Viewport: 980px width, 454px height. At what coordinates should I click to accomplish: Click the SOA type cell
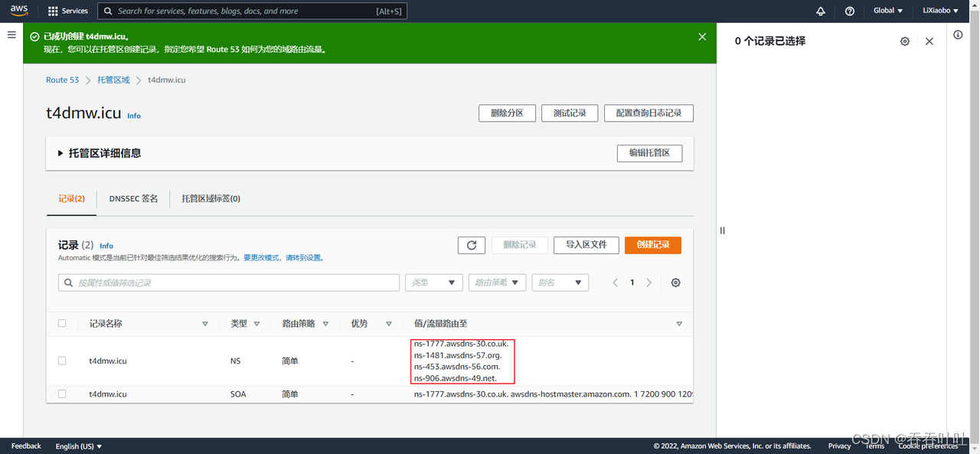(238, 394)
